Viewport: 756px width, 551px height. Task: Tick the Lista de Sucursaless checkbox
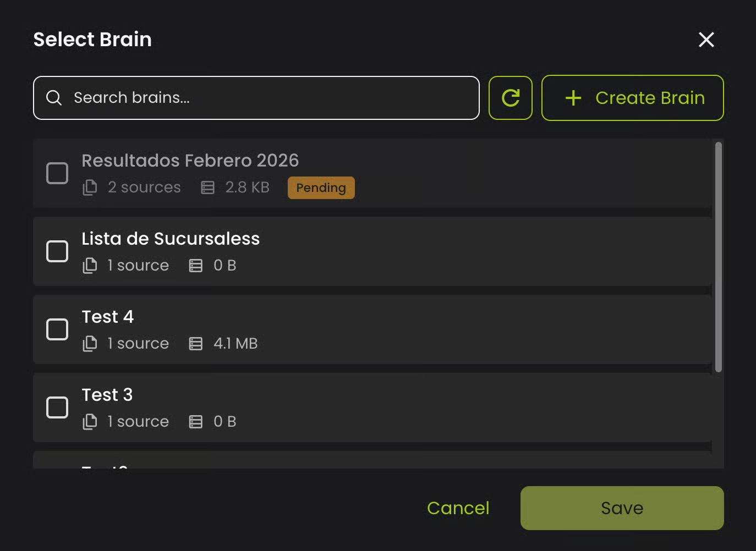pyautogui.click(x=57, y=251)
